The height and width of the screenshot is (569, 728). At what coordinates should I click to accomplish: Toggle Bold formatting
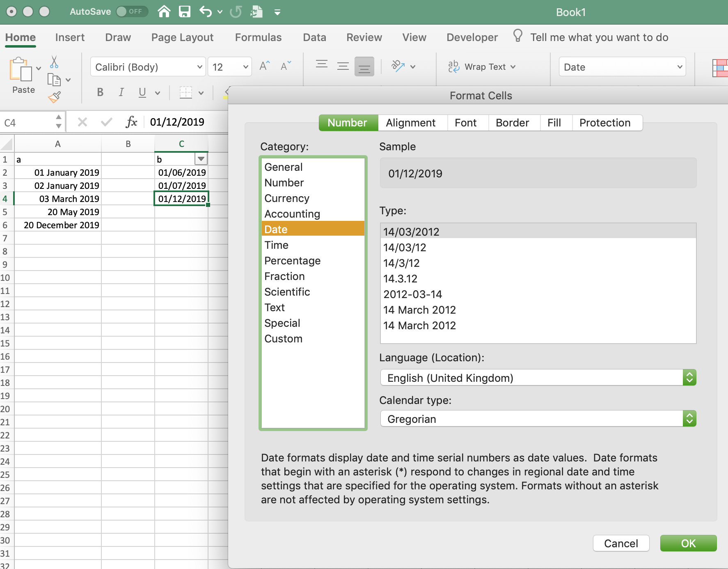(x=100, y=92)
